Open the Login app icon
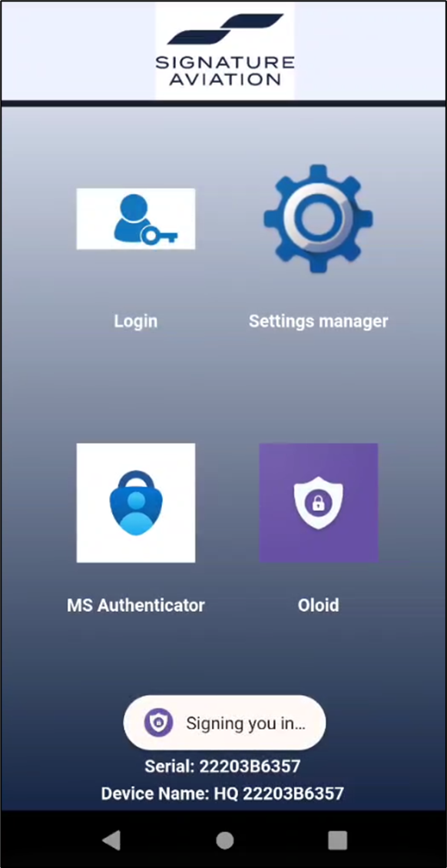The height and width of the screenshot is (868, 447). 135,218
